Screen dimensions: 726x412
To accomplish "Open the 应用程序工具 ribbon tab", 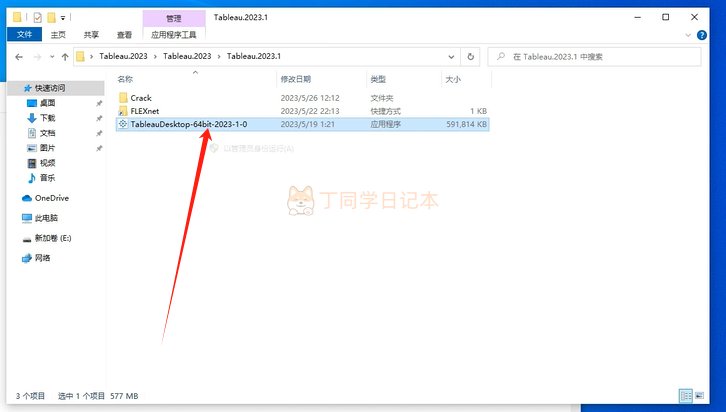I will [173, 34].
